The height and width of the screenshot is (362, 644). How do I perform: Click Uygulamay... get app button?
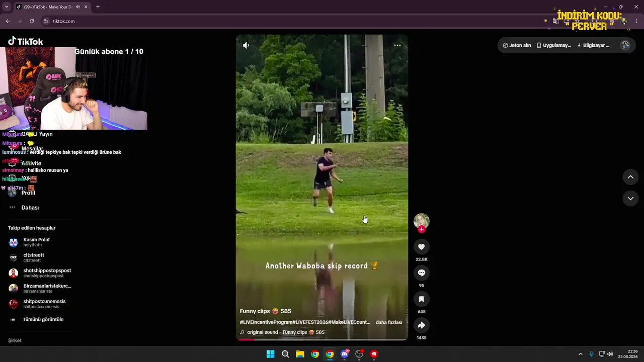[x=554, y=45]
